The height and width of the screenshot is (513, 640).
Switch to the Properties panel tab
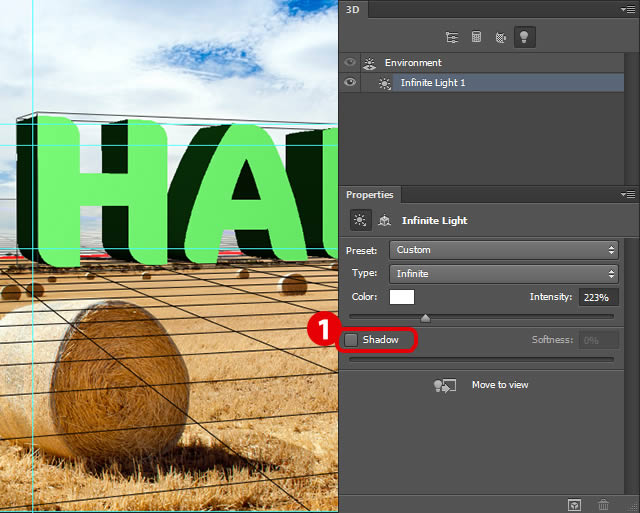tap(370, 195)
